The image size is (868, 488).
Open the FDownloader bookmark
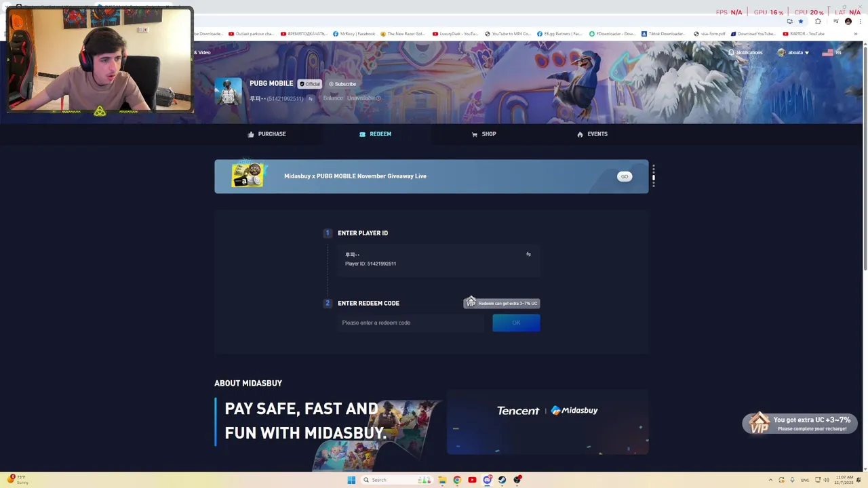tap(612, 34)
